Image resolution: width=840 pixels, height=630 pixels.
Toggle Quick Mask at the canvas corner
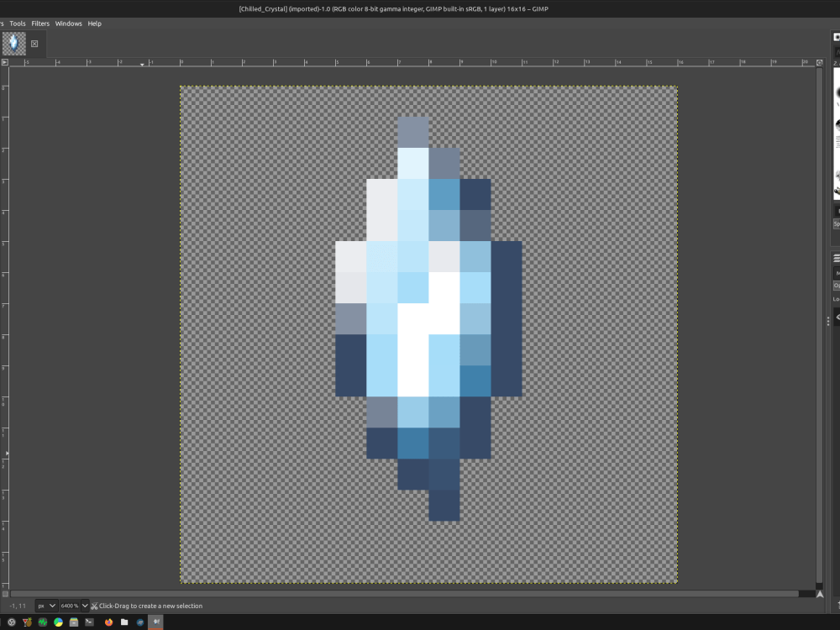(6, 594)
